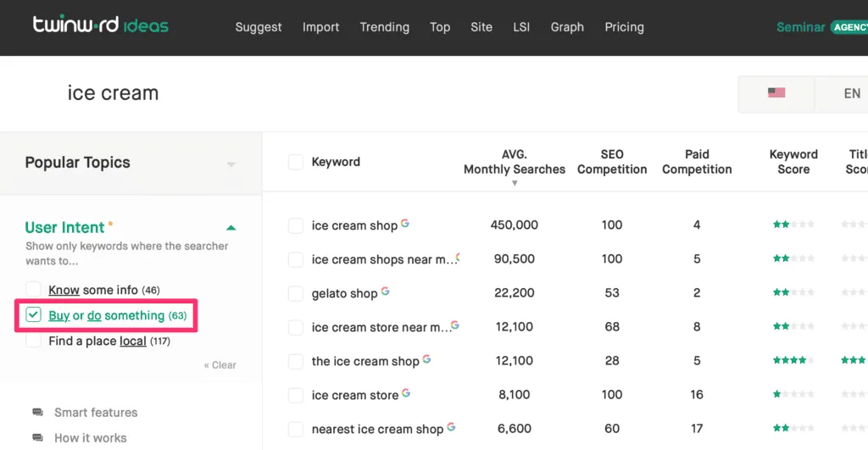Open Google icon next to ice cream shop

pyautogui.click(x=405, y=223)
